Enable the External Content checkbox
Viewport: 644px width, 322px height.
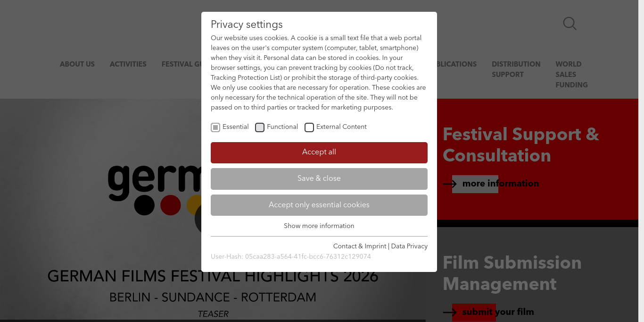pos(309,127)
